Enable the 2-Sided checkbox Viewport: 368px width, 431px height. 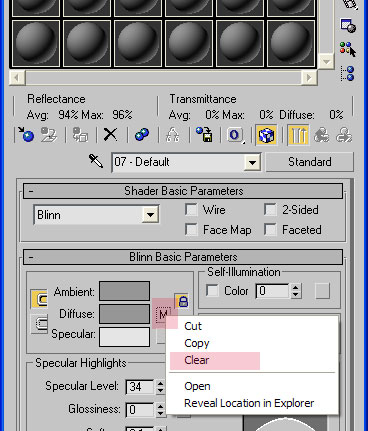[270, 210]
